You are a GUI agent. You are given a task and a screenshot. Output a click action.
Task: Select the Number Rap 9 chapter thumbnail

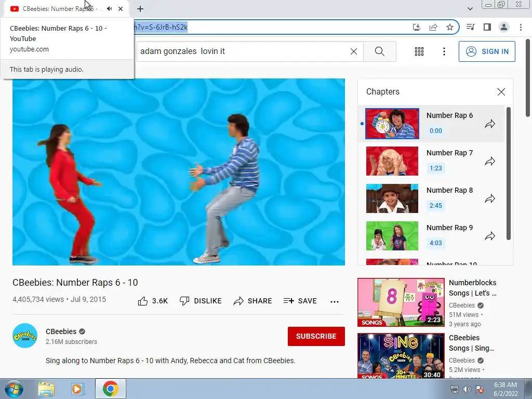pos(392,236)
